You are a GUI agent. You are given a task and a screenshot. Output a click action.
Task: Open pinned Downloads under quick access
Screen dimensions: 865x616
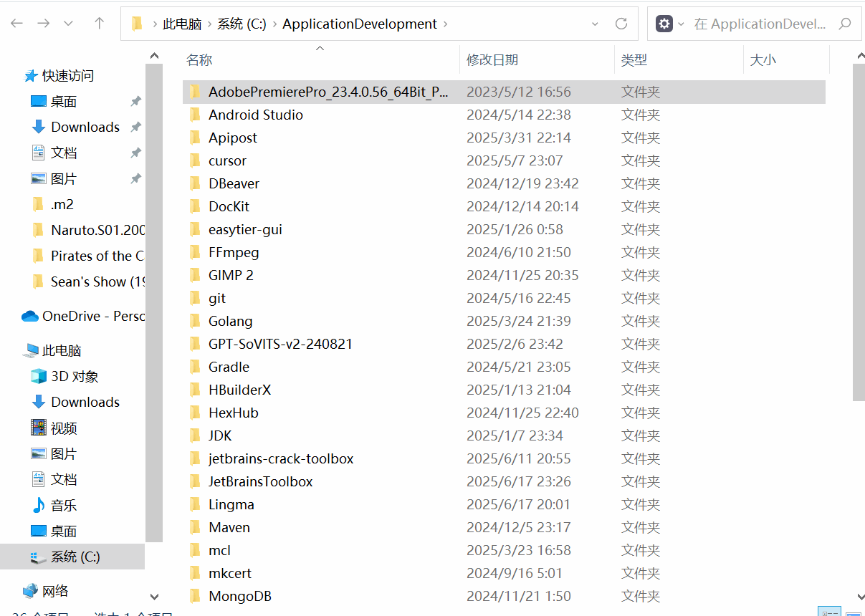coord(85,127)
